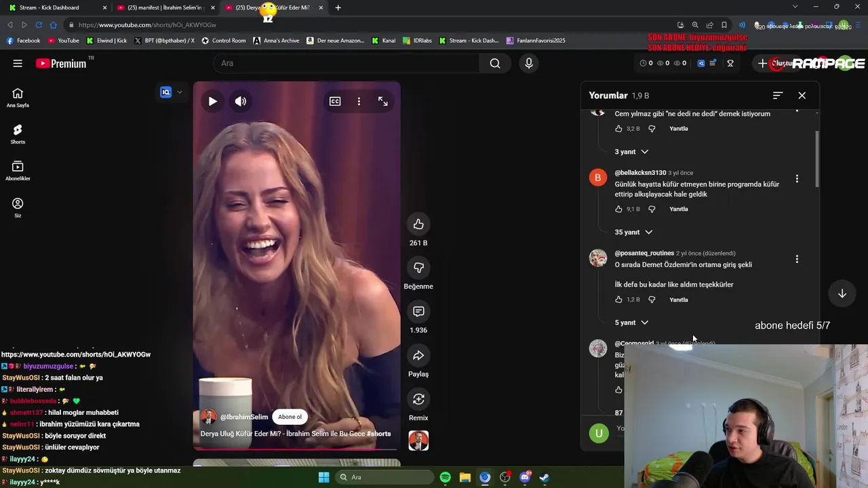868x488 pixels.
Task: Dislike the Short via Beğenme button
Action: [418, 268]
